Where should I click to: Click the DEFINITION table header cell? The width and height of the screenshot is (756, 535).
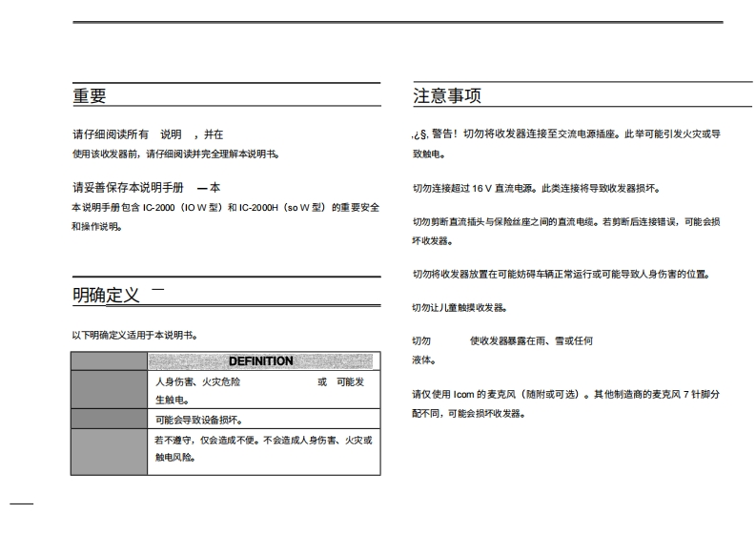260,361
